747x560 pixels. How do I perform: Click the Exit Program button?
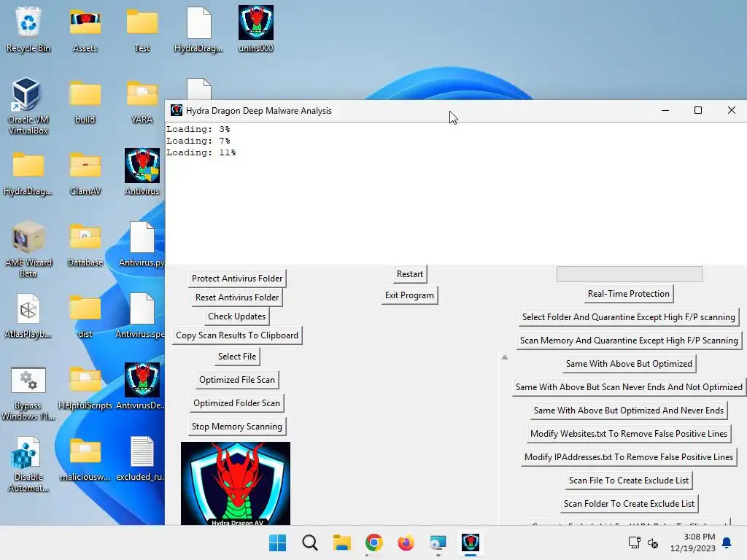[x=410, y=295]
